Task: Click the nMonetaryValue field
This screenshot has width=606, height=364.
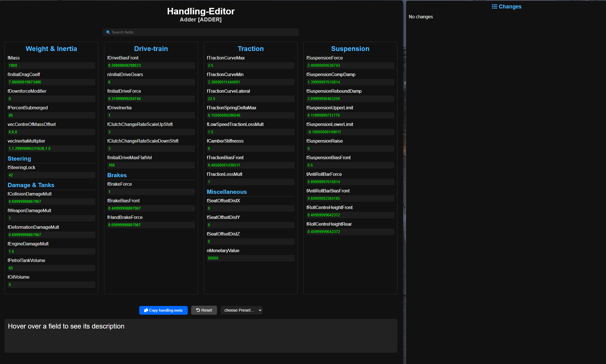Action: pos(250,258)
